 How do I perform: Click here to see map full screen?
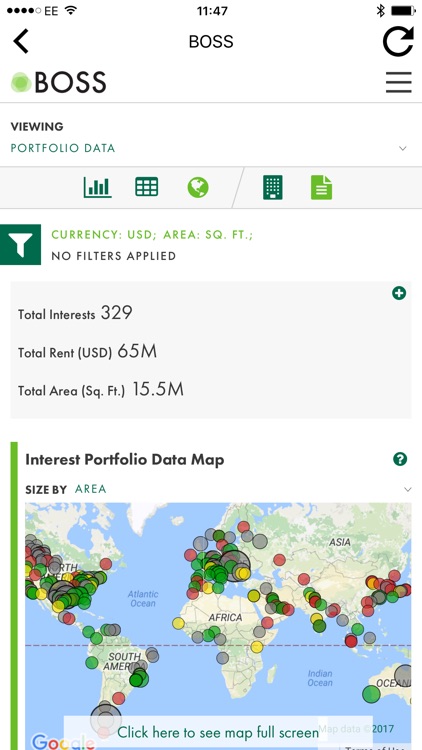(x=218, y=732)
